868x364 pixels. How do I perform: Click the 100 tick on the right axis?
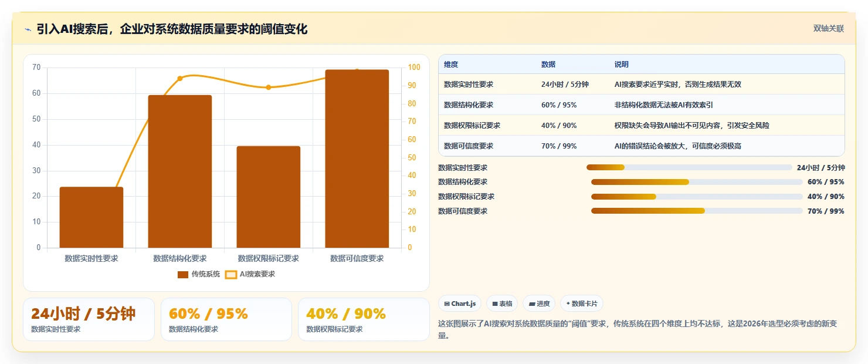[x=413, y=68]
